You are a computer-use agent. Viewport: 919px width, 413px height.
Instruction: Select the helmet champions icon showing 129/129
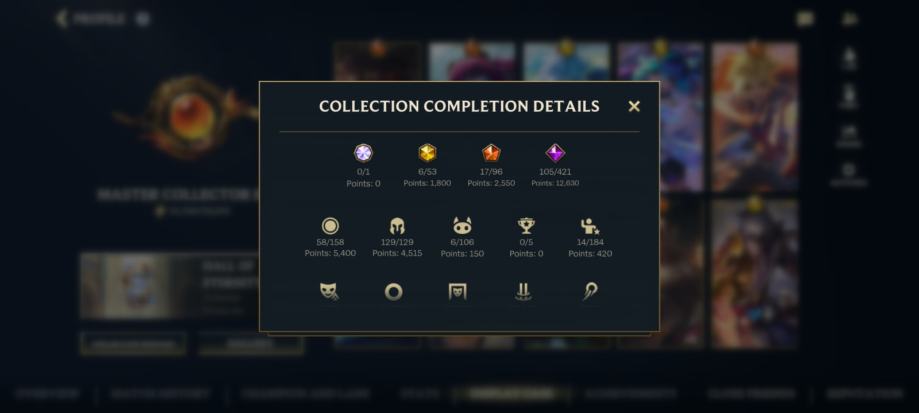[397, 226]
